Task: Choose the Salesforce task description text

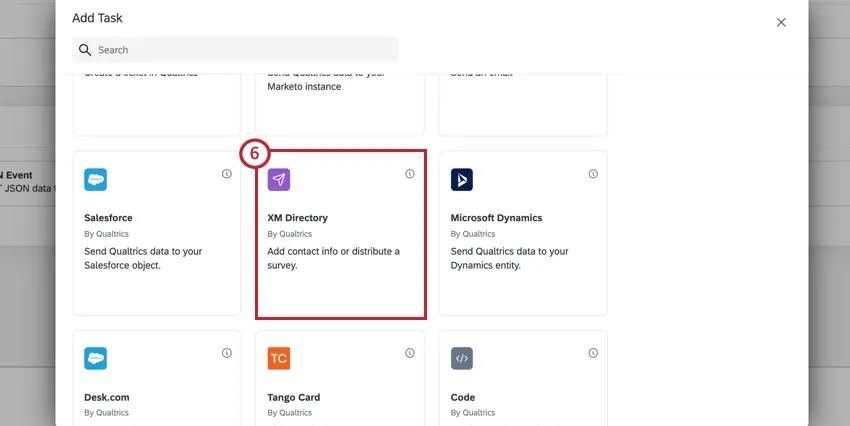Action: (x=143, y=258)
